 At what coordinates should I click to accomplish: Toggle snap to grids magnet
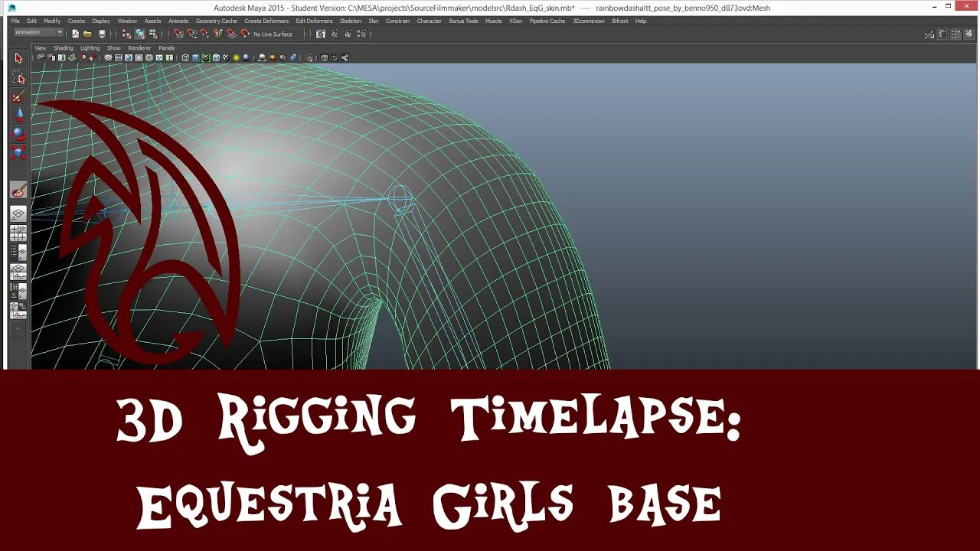pyautogui.click(x=178, y=34)
